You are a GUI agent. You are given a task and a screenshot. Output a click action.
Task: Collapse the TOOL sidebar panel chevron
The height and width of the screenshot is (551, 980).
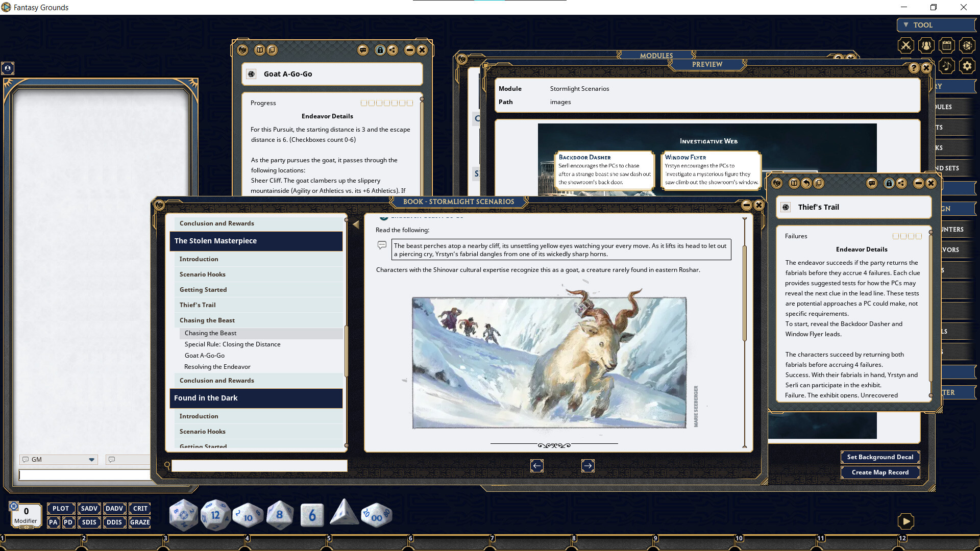906,24
